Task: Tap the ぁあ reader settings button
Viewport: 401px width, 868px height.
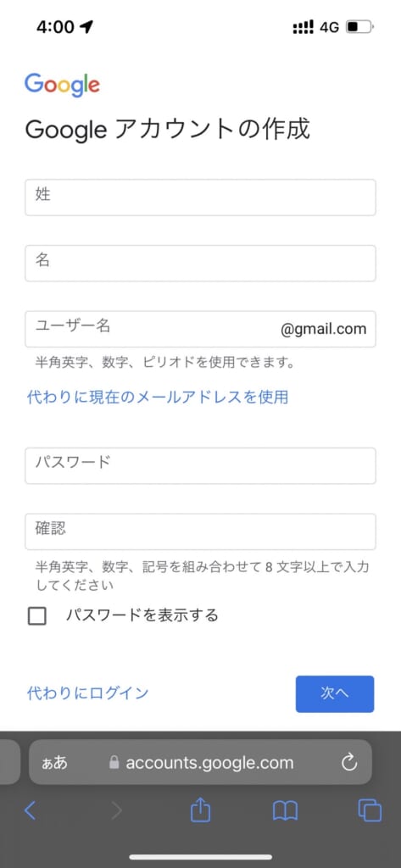Action: click(55, 763)
